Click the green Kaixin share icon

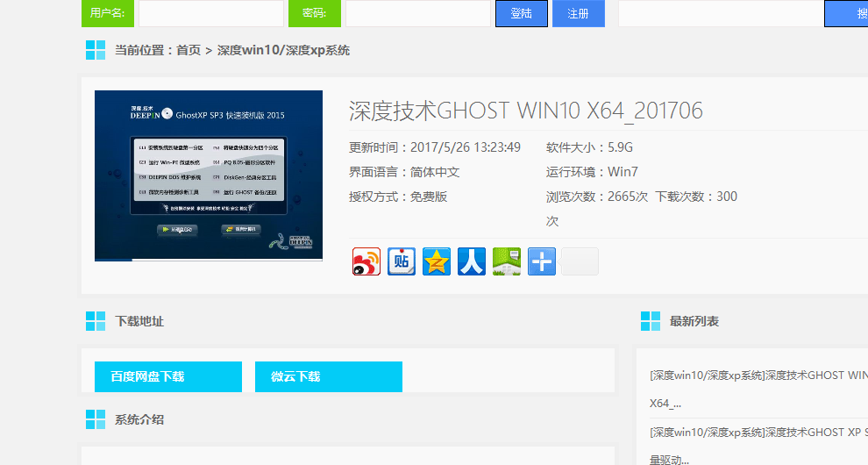507,261
